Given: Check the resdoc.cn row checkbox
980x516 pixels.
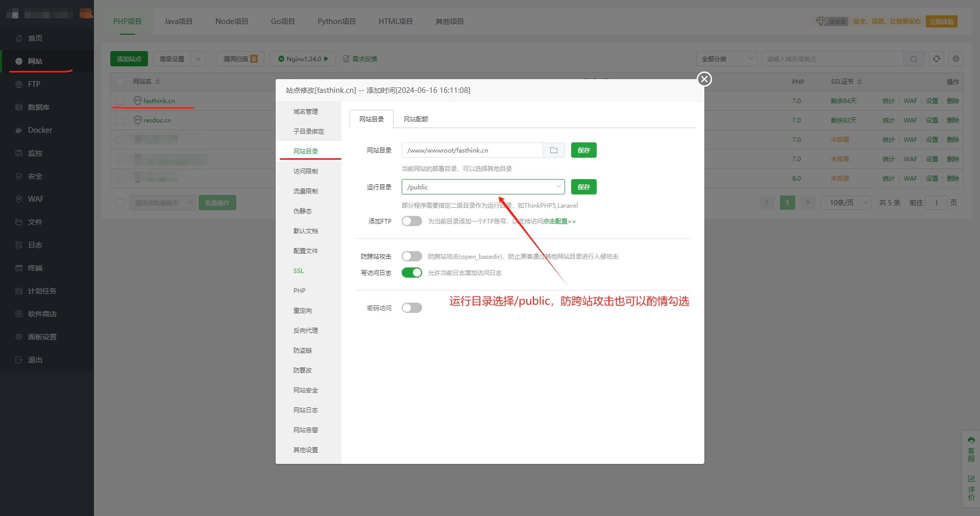Looking at the screenshot, I should [x=120, y=120].
